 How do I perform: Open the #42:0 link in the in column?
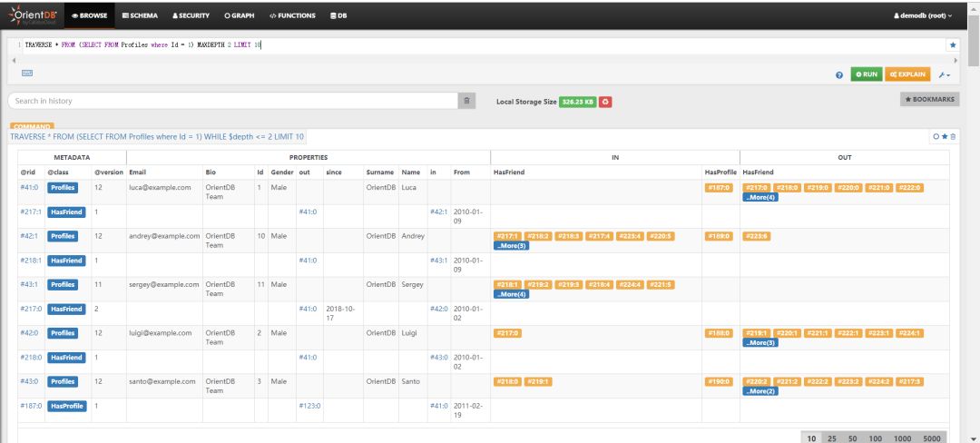pos(439,309)
